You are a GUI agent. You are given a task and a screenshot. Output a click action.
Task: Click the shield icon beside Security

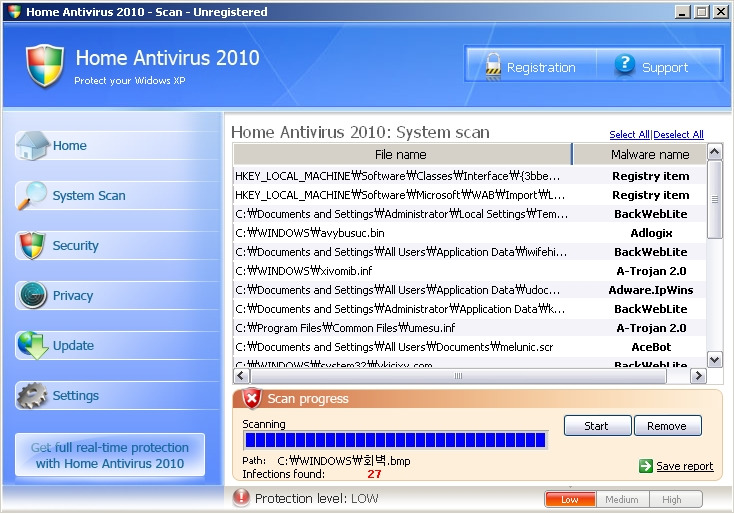tap(32, 245)
